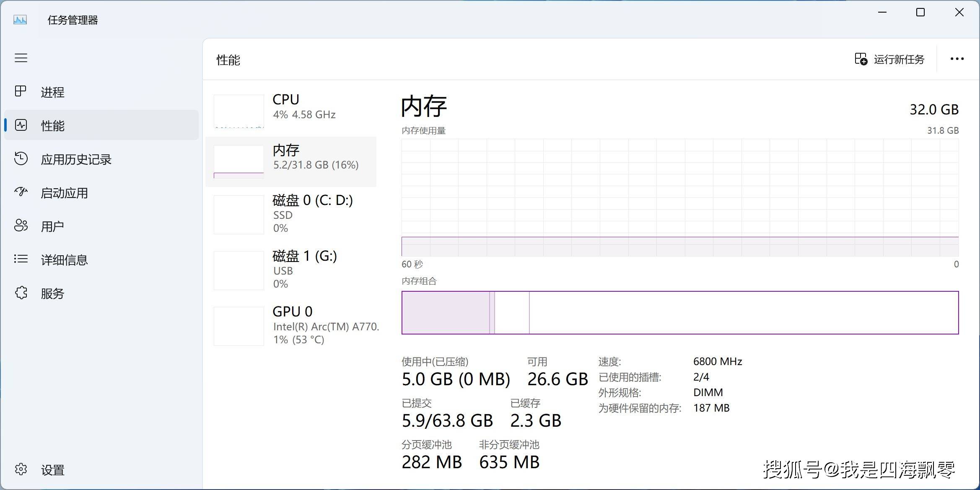Click the 启动应用 speedometer icon
Viewport: 980px width, 490px height.
pyautogui.click(x=21, y=192)
